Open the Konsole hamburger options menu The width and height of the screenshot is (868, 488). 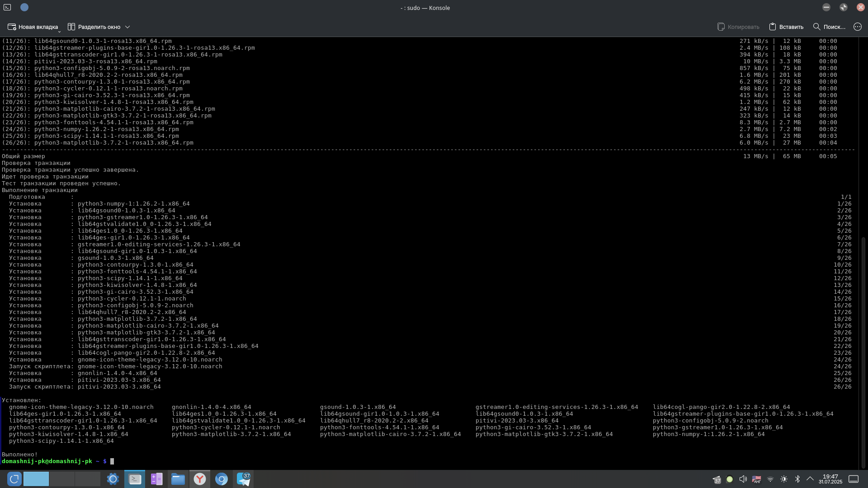click(858, 27)
